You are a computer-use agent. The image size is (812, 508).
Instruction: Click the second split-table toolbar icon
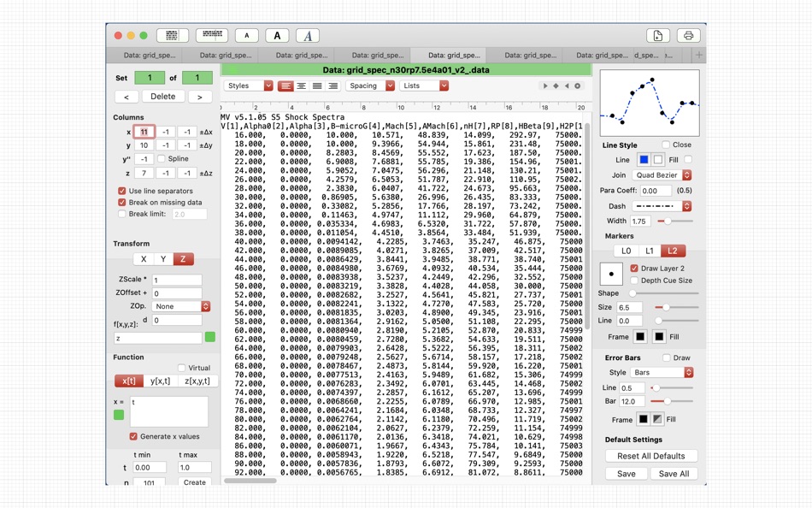212,35
